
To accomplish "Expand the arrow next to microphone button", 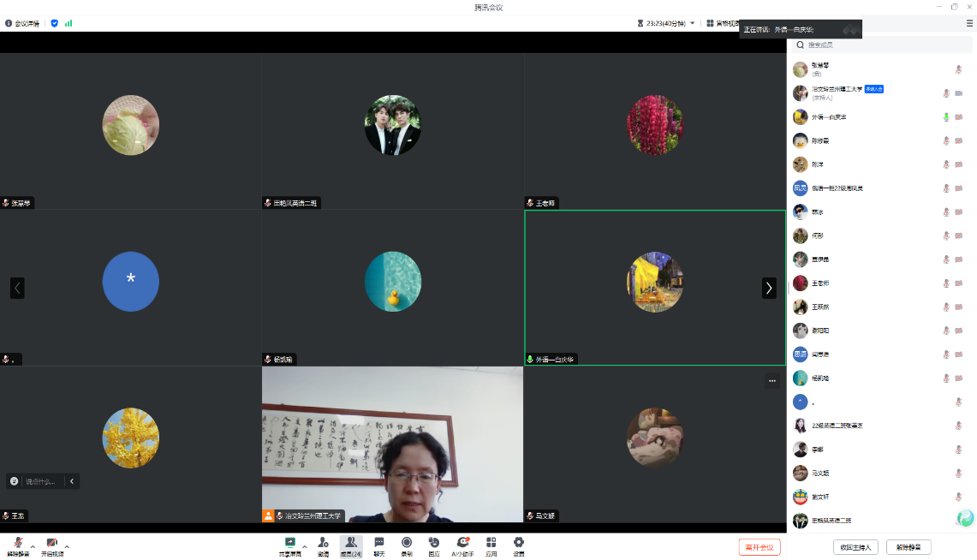I will pos(33,545).
